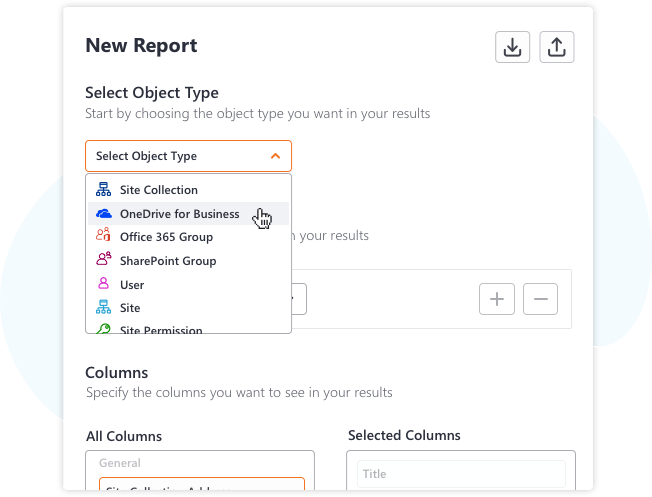Click the OneDrive cloud icon
Image resolution: width=652 pixels, height=497 pixels.
point(104,214)
